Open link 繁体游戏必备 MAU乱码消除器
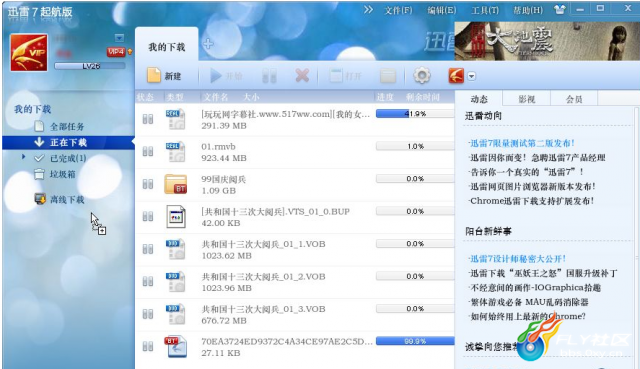640x369 pixels. click(529, 302)
